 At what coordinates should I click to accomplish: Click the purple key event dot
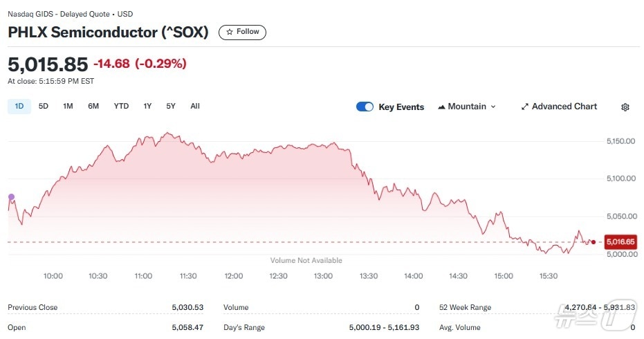(x=11, y=197)
